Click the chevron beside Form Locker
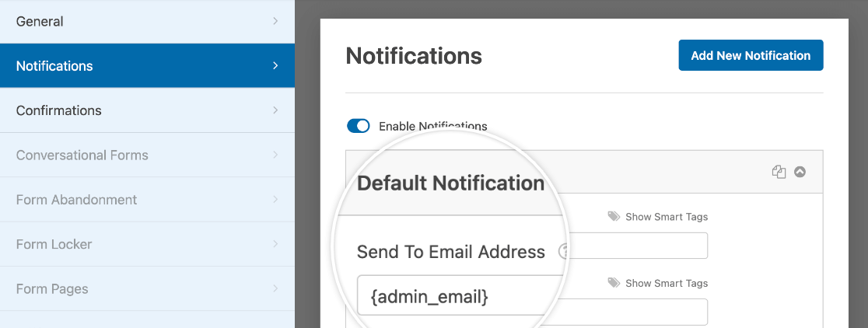The image size is (868, 328). pyautogui.click(x=275, y=245)
